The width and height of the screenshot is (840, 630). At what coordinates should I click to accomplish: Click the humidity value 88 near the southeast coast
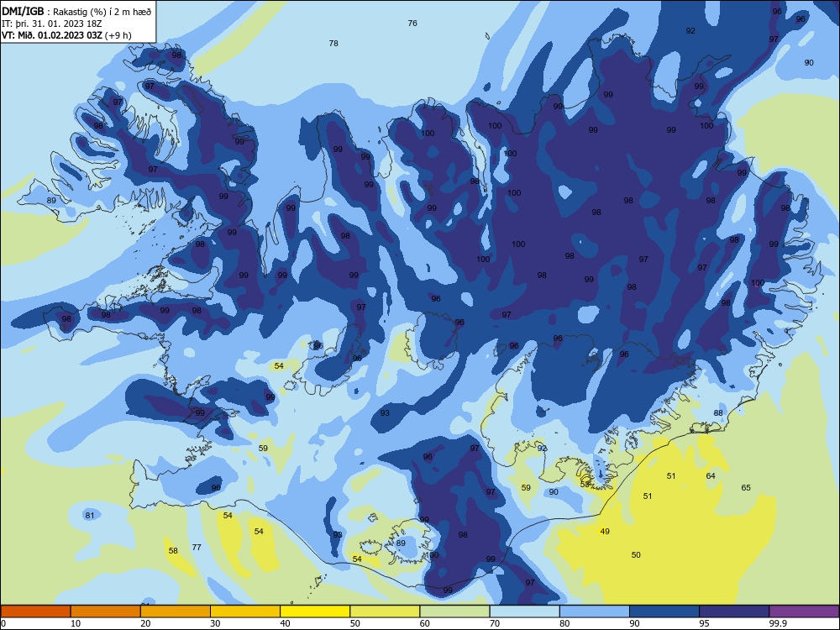click(x=718, y=412)
